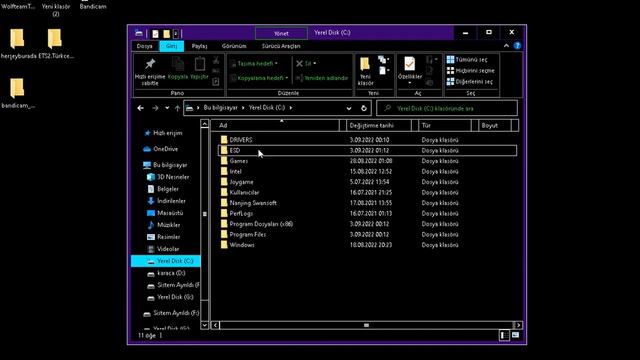
Task: Click the Yeniden adlandır rename button
Action: coord(322,78)
